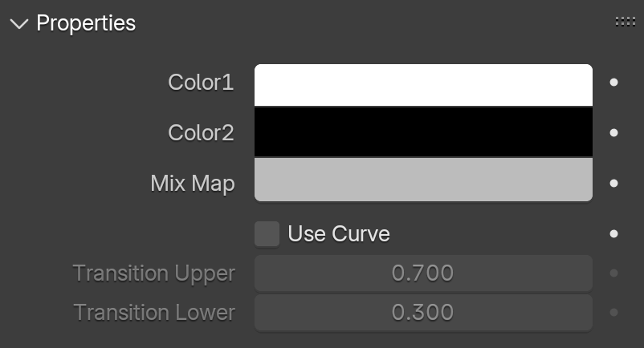Enable the Use Curve checkbox
Image resolution: width=644 pixels, height=348 pixels.
click(267, 234)
